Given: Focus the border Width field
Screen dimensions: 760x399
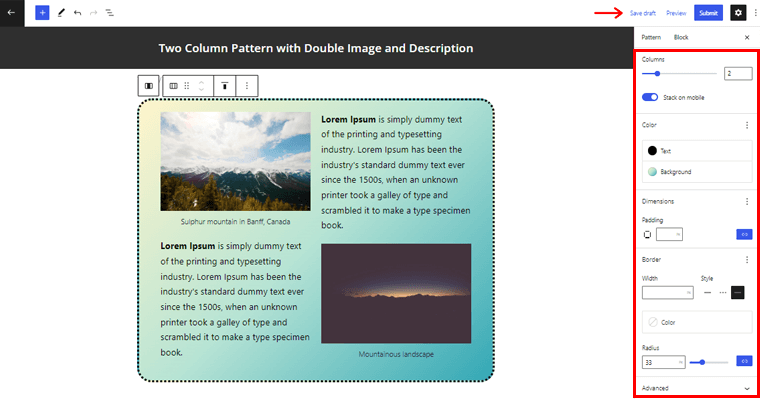Looking at the screenshot, I should (667, 292).
